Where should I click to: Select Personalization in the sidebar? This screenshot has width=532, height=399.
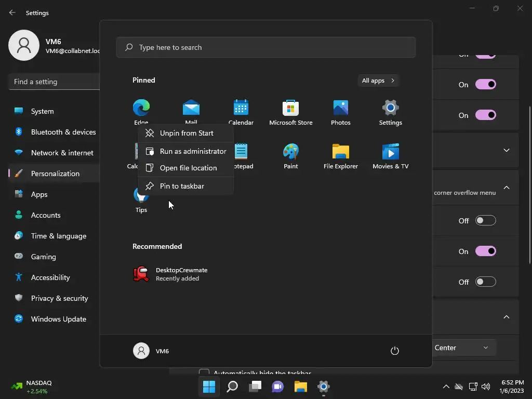pos(54,174)
